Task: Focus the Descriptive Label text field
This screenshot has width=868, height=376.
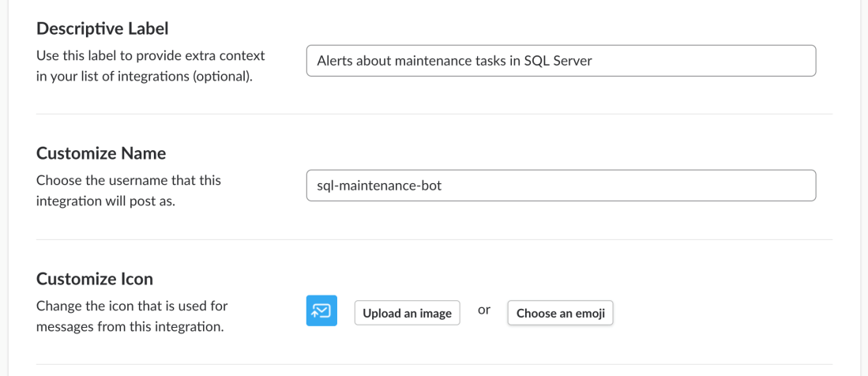Action: [561, 61]
